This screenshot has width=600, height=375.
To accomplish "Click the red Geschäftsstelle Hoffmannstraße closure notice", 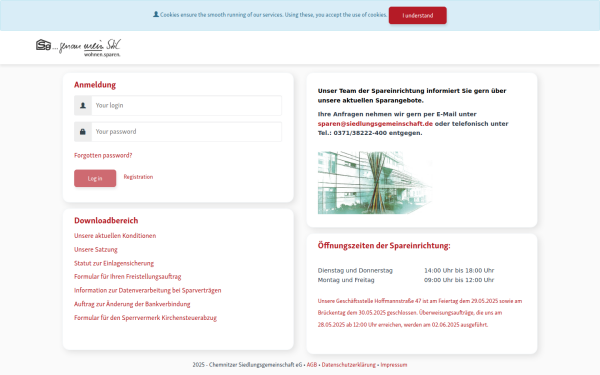I will [420, 313].
